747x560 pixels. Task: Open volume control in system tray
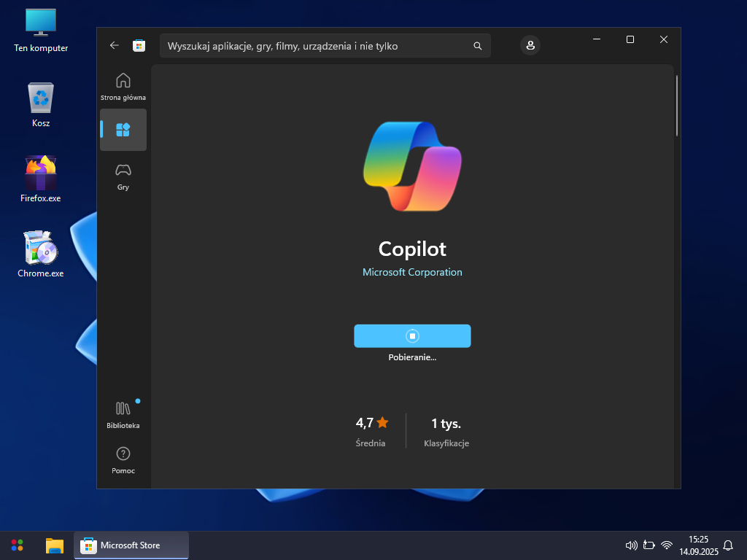632,545
